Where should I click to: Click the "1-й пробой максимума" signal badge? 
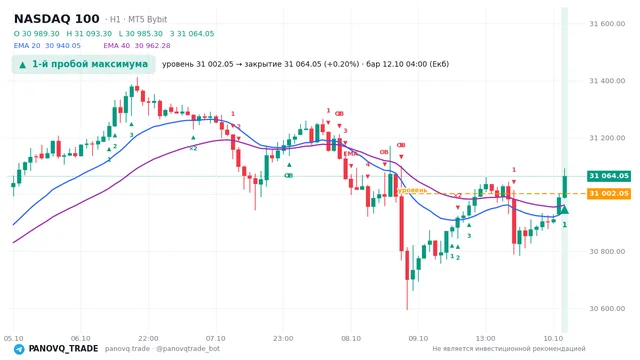coord(84,64)
